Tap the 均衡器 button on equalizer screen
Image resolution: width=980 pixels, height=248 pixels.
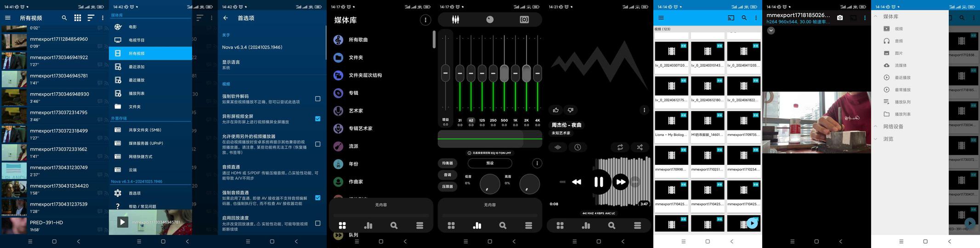click(x=448, y=163)
